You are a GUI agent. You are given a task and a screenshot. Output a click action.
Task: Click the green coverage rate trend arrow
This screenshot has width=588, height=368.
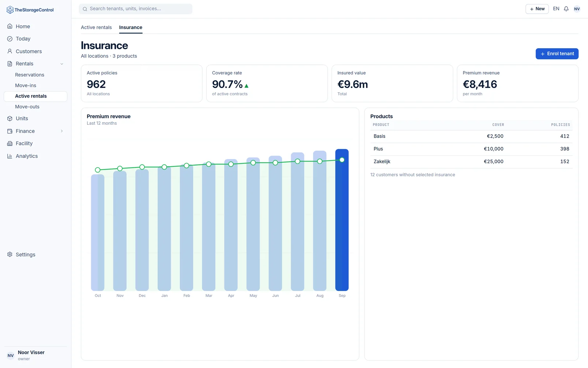pyautogui.click(x=247, y=86)
